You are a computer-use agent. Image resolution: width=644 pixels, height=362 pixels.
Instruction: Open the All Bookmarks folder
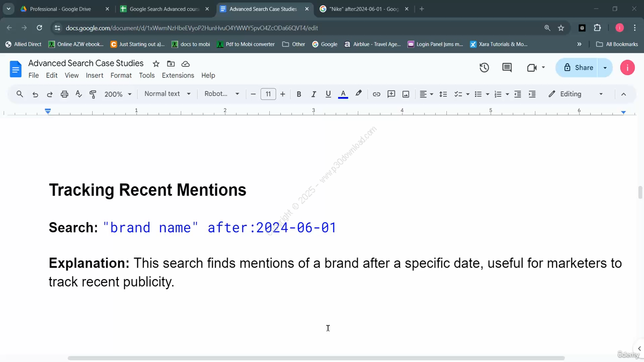click(617, 44)
